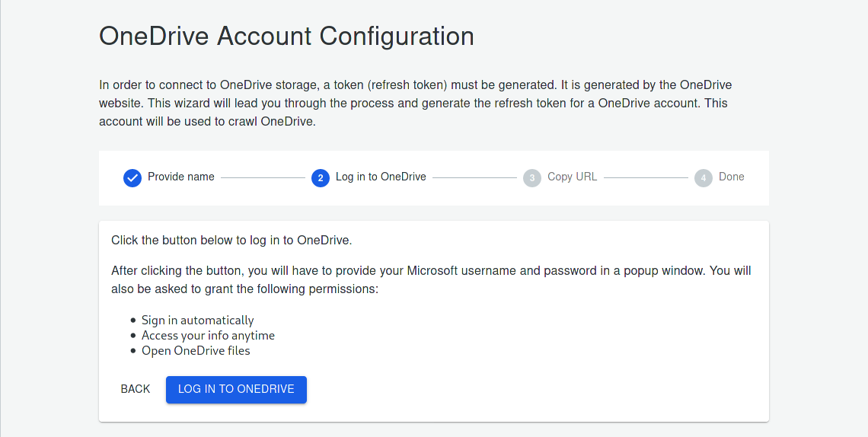Select the "Provide name" step label
868x437 pixels.
coord(181,177)
